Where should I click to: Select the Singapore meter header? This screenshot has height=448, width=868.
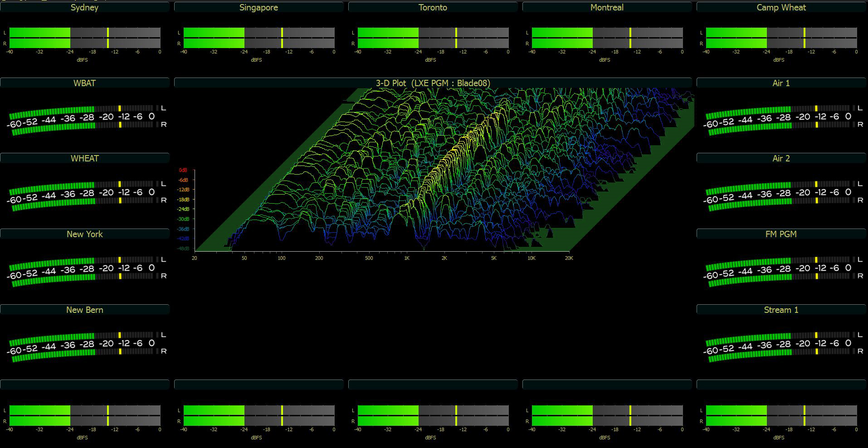tap(258, 8)
